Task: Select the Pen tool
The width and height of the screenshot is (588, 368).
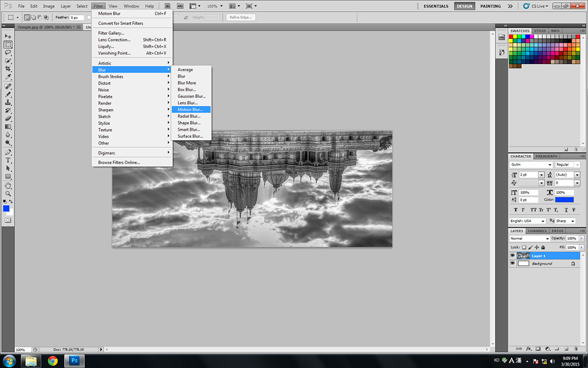Action: [x=8, y=152]
